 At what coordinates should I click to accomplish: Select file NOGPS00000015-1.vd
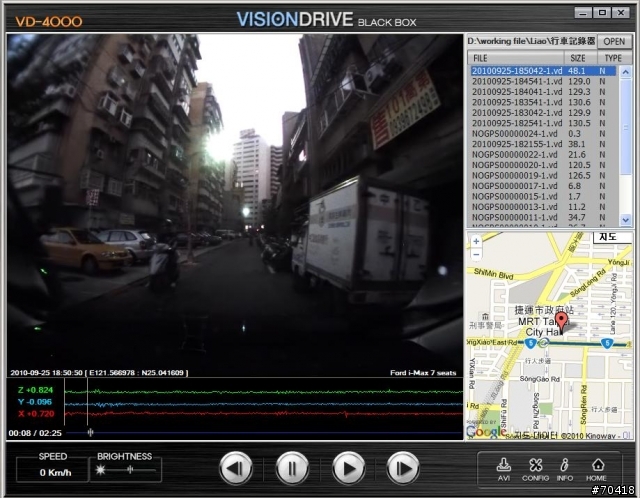543,197
